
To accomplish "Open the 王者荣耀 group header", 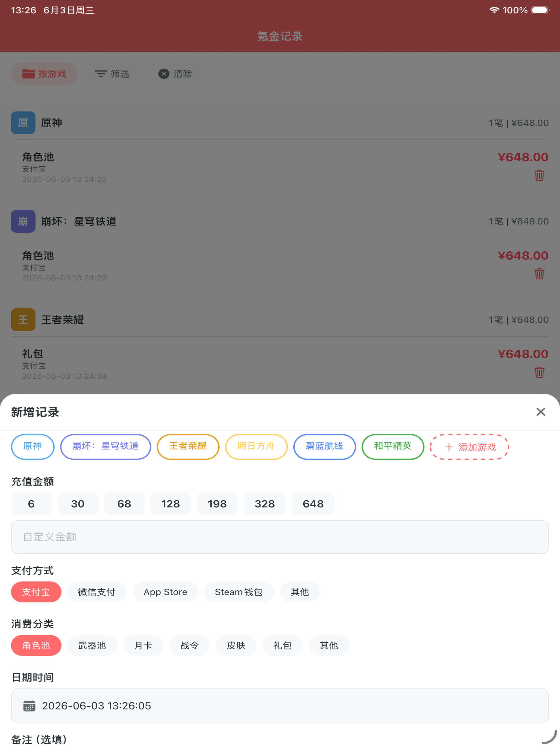I will pyautogui.click(x=280, y=319).
